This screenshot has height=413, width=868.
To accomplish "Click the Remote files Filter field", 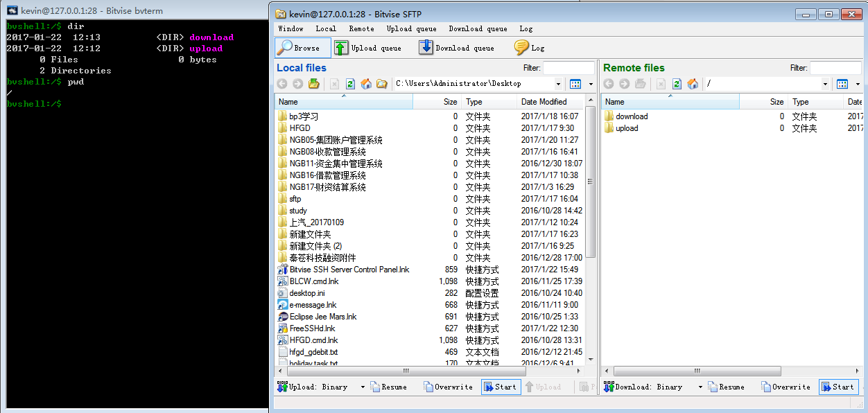I will click(835, 68).
